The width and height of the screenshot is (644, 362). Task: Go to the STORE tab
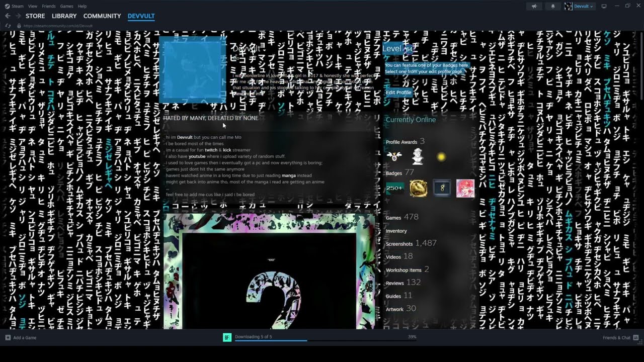click(35, 16)
